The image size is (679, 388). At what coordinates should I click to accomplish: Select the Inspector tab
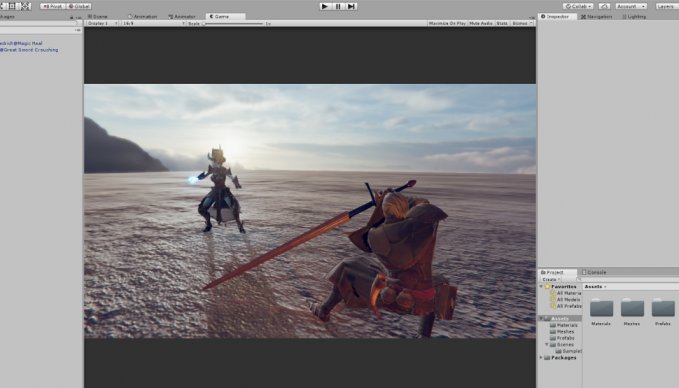click(558, 16)
